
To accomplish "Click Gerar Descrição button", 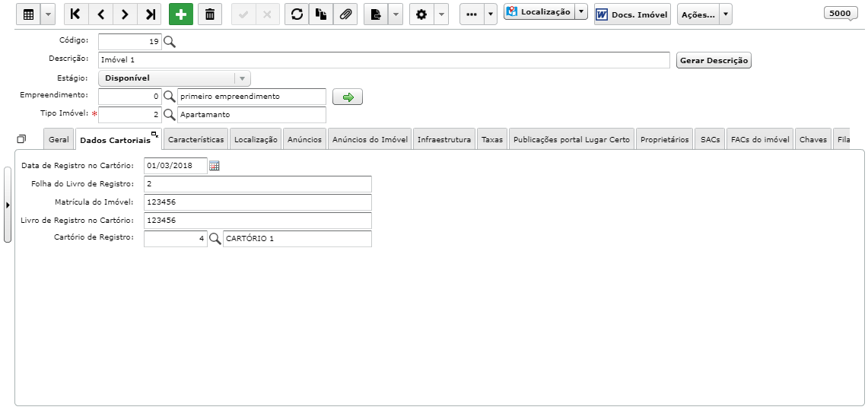I will 714,60.
